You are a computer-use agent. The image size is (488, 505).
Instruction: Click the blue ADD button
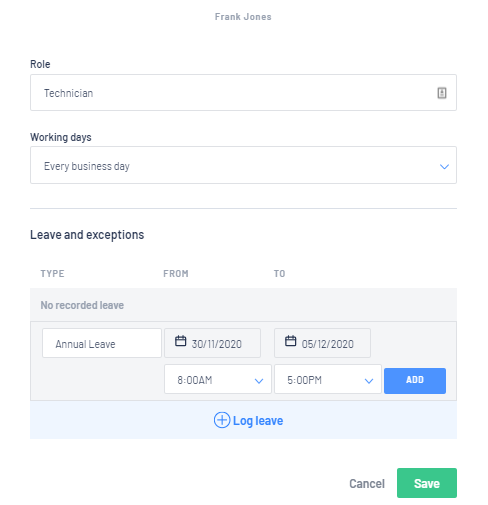point(415,381)
